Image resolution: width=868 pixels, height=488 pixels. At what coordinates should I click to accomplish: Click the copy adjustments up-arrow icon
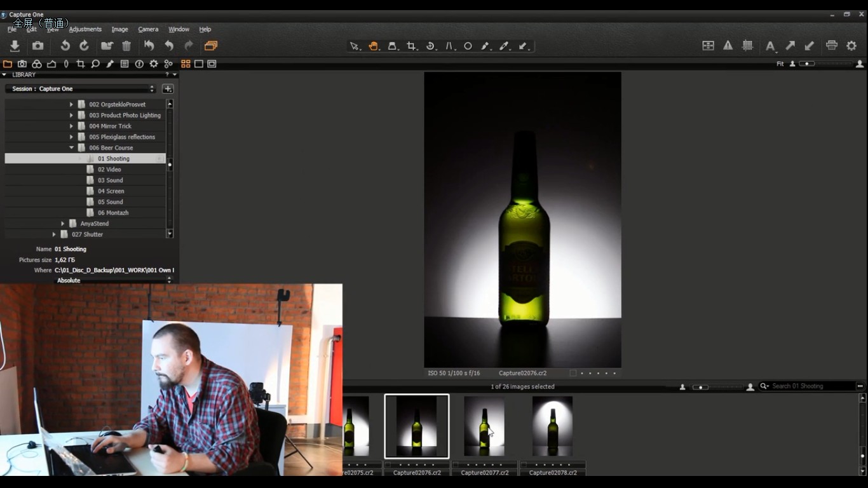(790, 46)
